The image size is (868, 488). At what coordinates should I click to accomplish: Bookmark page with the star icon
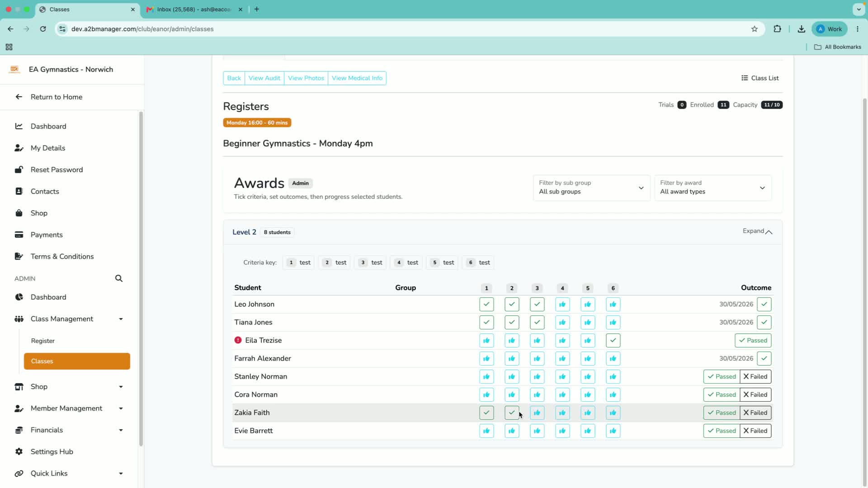(x=755, y=29)
